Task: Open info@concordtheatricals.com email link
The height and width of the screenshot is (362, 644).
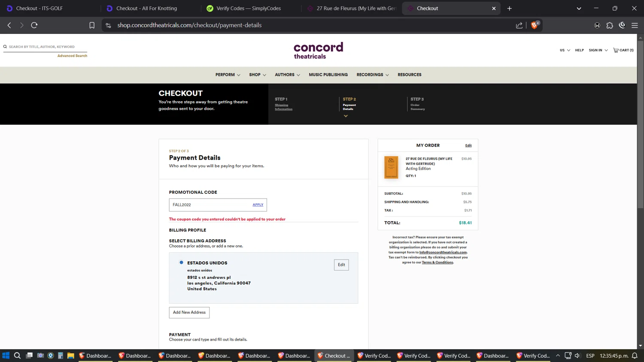Action: coord(443,252)
